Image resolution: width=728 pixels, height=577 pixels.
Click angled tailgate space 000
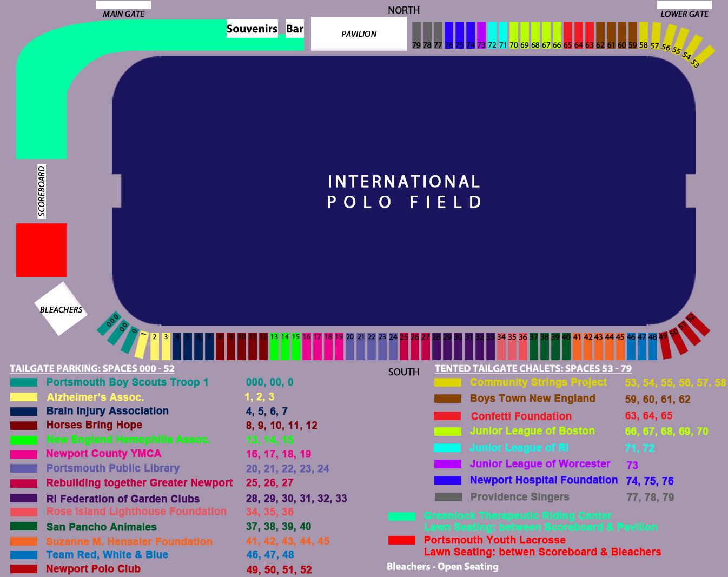tap(108, 324)
